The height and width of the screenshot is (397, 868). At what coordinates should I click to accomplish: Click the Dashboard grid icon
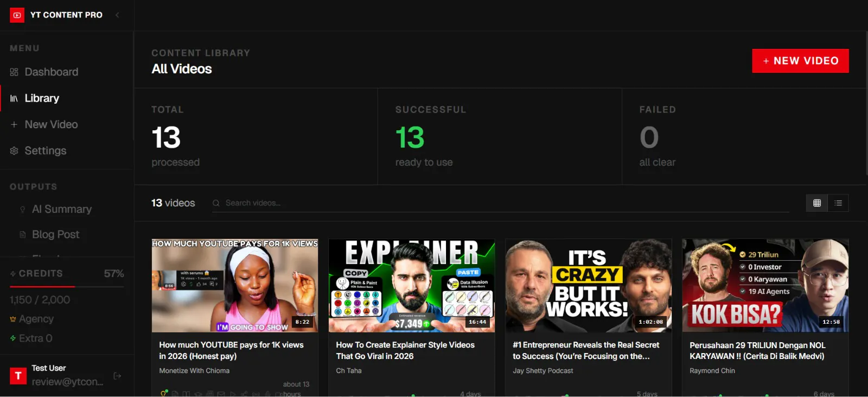14,72
